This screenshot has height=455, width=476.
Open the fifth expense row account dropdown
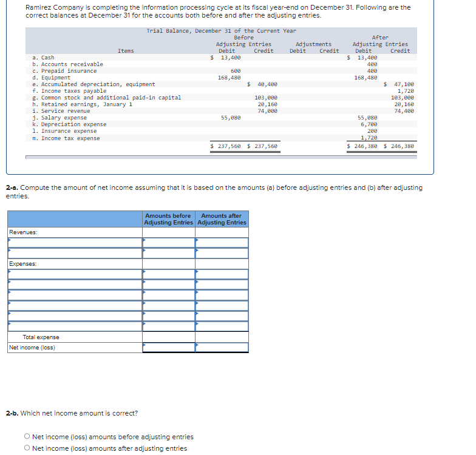click(75, 316)
